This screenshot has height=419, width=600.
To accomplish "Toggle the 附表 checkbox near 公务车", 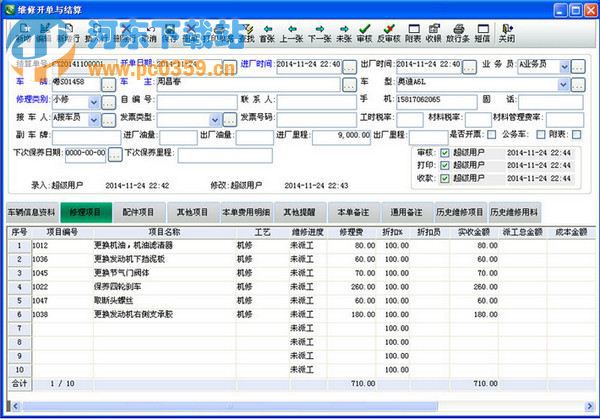I will click(576, 134).
